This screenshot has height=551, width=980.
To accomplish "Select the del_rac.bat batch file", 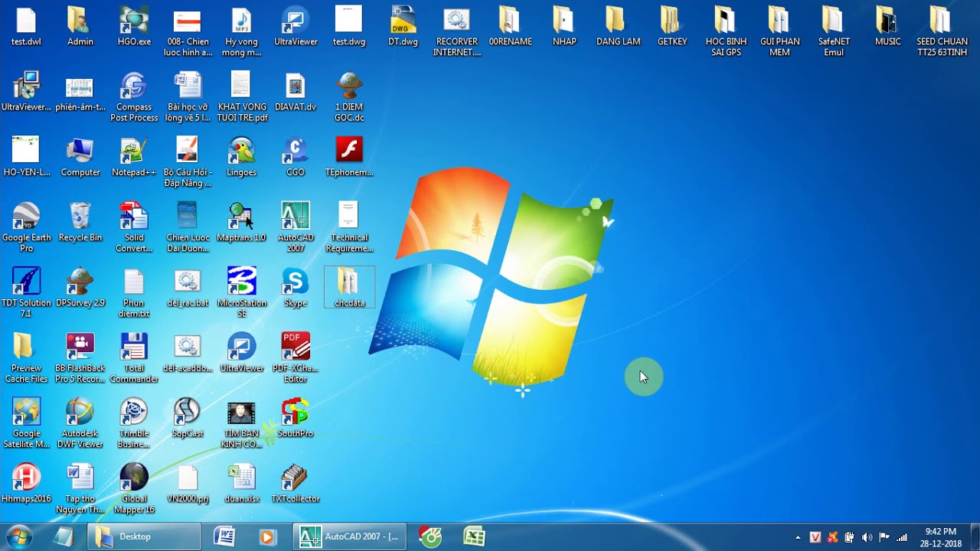I will tap(188, 287).
